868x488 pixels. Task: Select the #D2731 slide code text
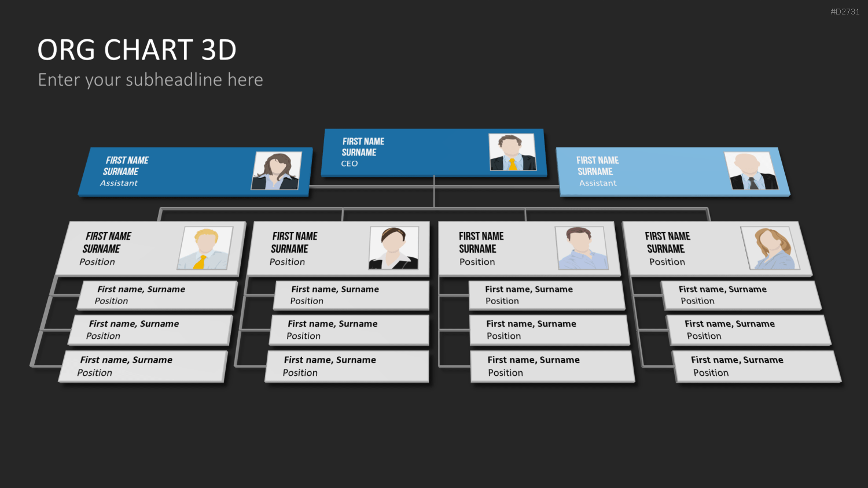click(845, 12)
